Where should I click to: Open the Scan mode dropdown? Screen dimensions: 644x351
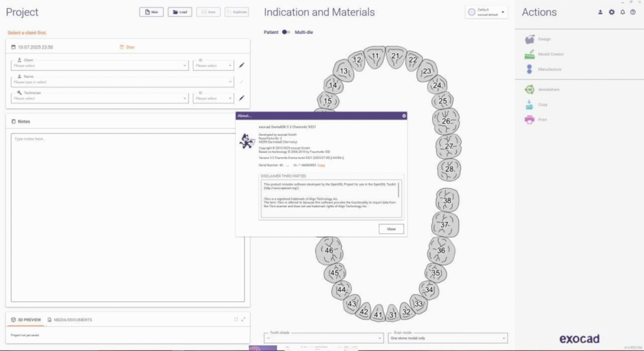pos(448,338)
